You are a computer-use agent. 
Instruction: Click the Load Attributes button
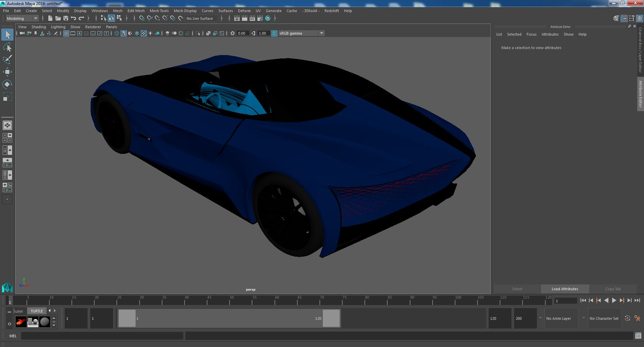[565, 289]
